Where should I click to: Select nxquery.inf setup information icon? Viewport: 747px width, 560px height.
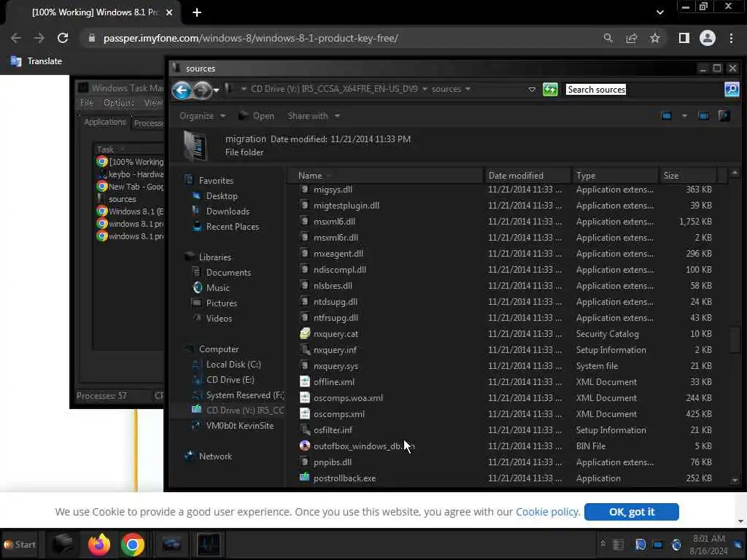(305, 349)
